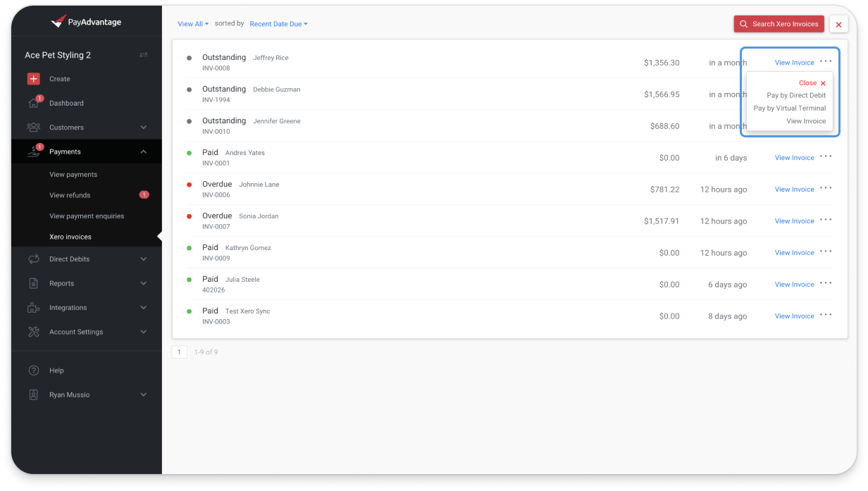
Task: Open more options for invoice 402026
Action: (x=826, y=283)
